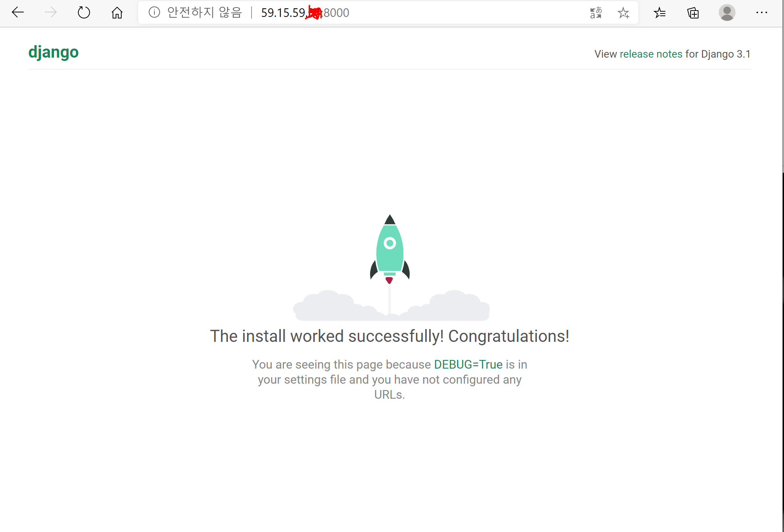Image resolution: width=784 pixels, height=532 pixels.
Task: Open the site security info icon
Action: tap(154, 13)
